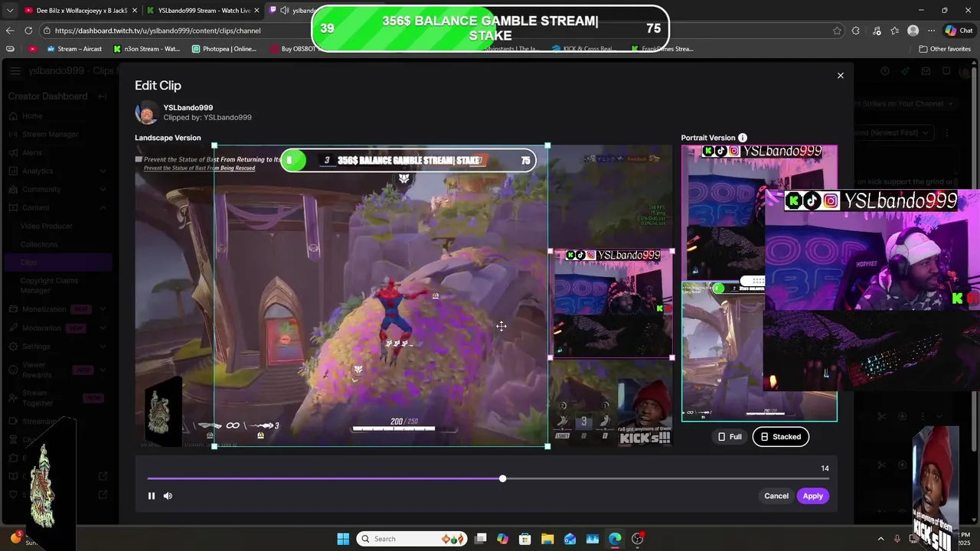Reload the Twitch dashboard page

(x=28, y=31)
